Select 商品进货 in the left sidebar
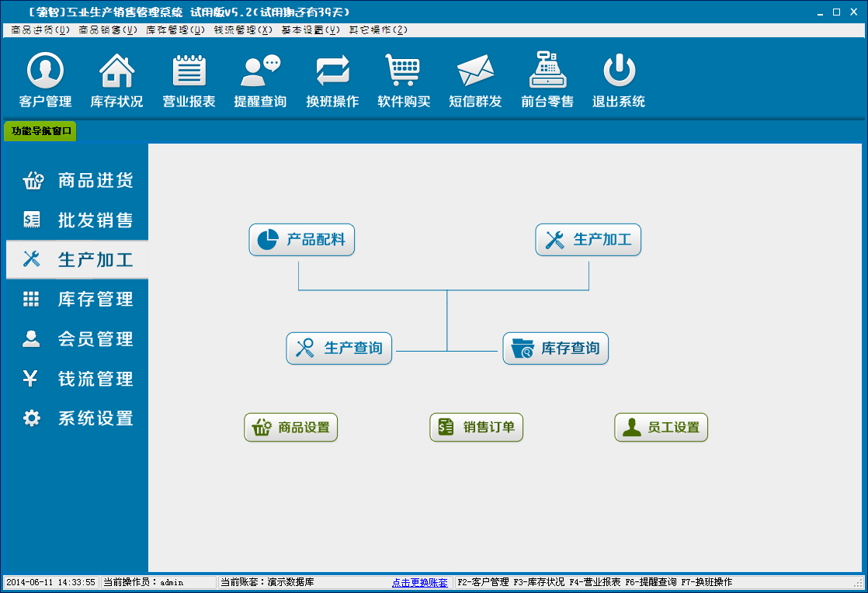This screenshot has width=868, height=593. (77, 181)
